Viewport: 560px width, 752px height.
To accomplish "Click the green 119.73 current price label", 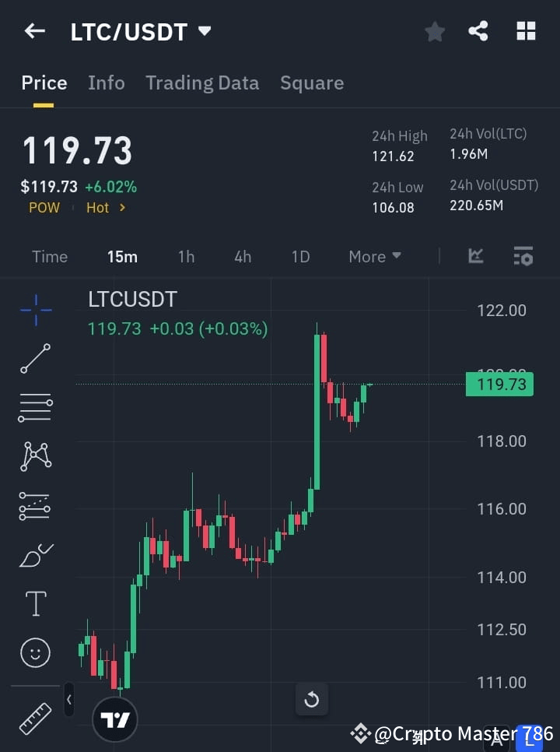I will 499,384.
